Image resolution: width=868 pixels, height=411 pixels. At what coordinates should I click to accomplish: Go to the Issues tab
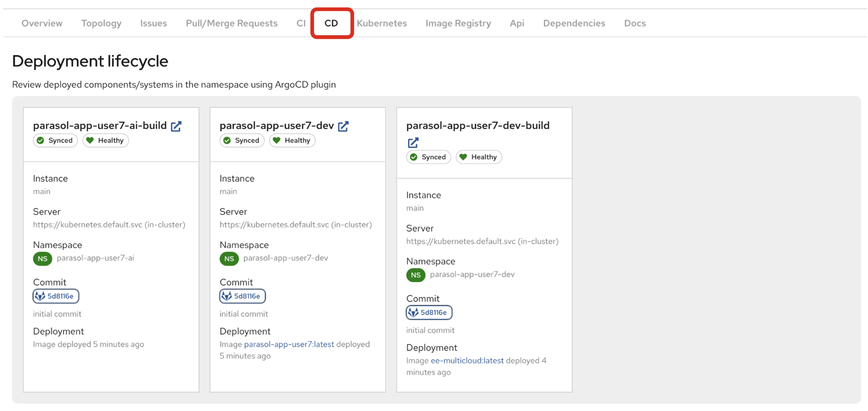tap(153, 23)
